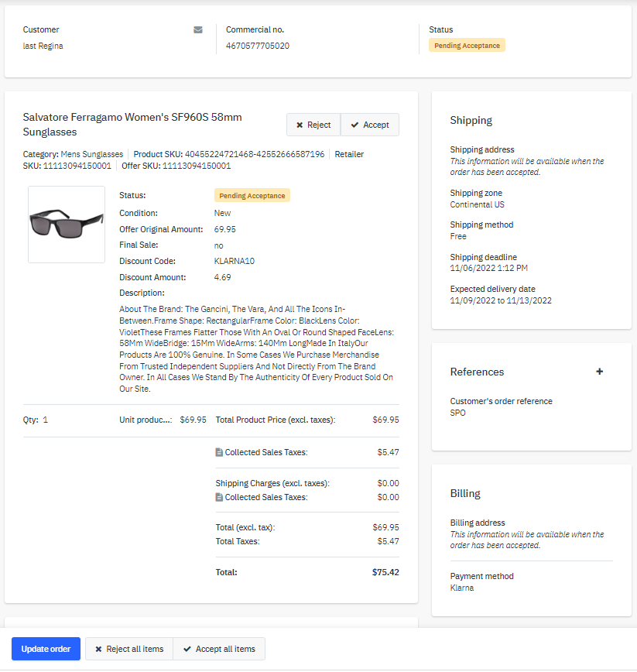The height and width of the screenshot is (672, 637).
Task: Reject the Salvatore Ferragamo sunglasses item
Action: point(313,125)
